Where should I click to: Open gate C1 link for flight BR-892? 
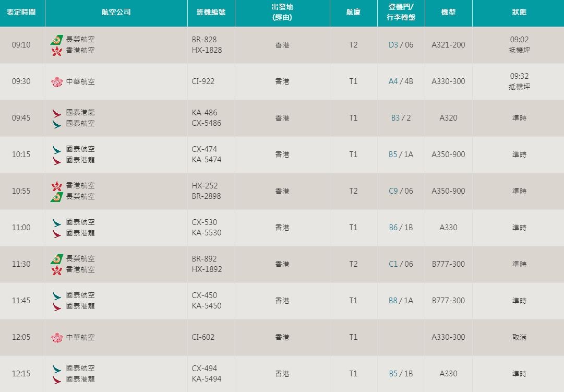tap(393, 264)
